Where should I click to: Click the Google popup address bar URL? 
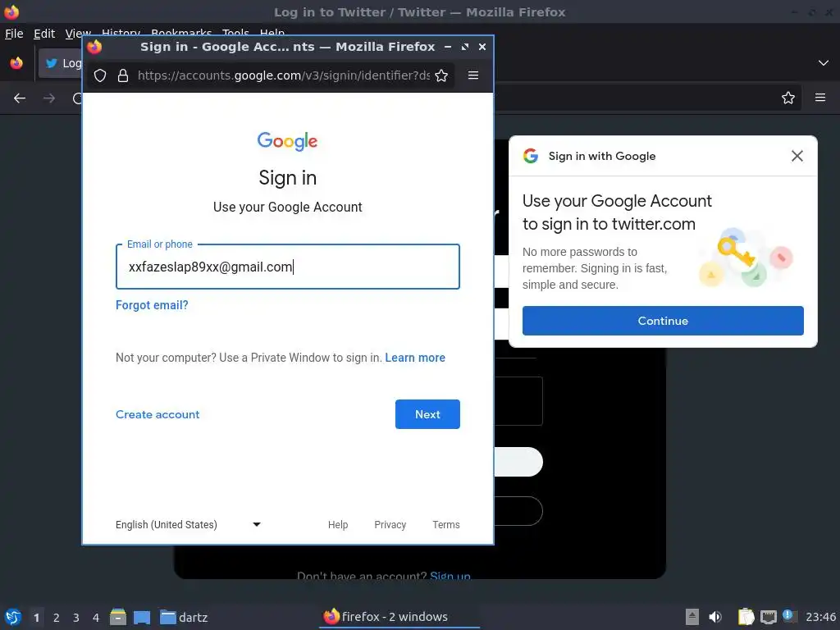(283, 75)
